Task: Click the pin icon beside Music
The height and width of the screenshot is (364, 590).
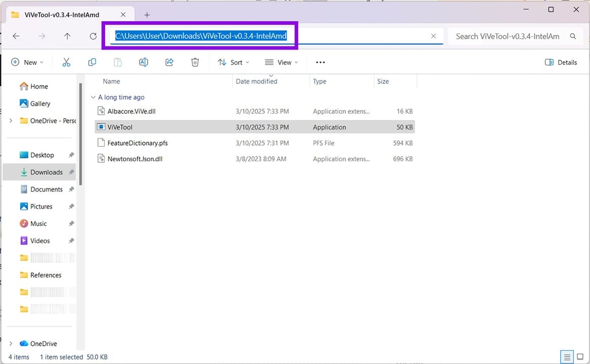Action: click(x=71, y=223)
